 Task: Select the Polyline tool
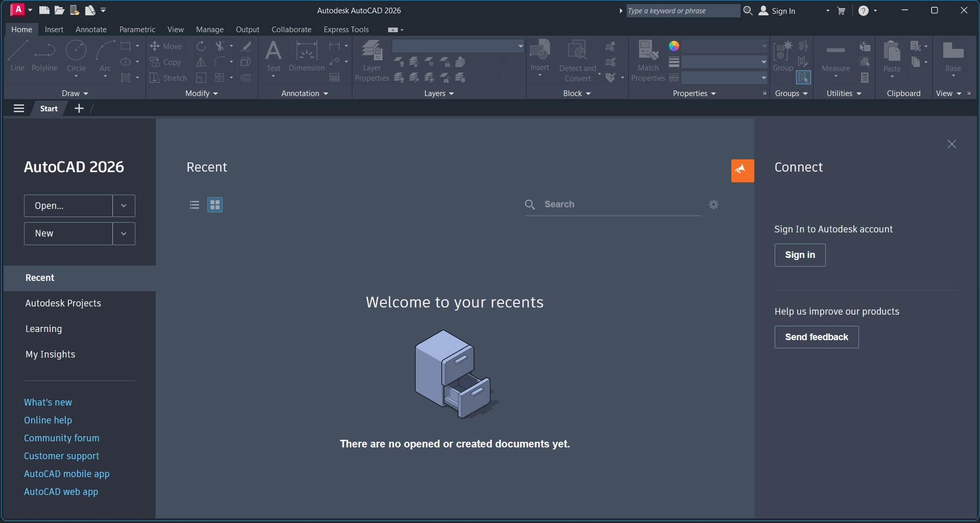[x=44, y=56]
